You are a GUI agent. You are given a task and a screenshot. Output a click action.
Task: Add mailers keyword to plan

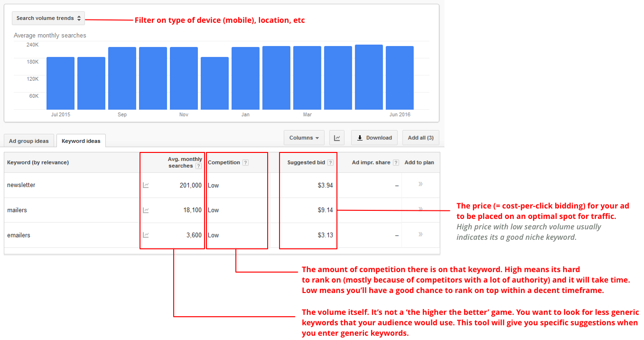tap(420, 209)
